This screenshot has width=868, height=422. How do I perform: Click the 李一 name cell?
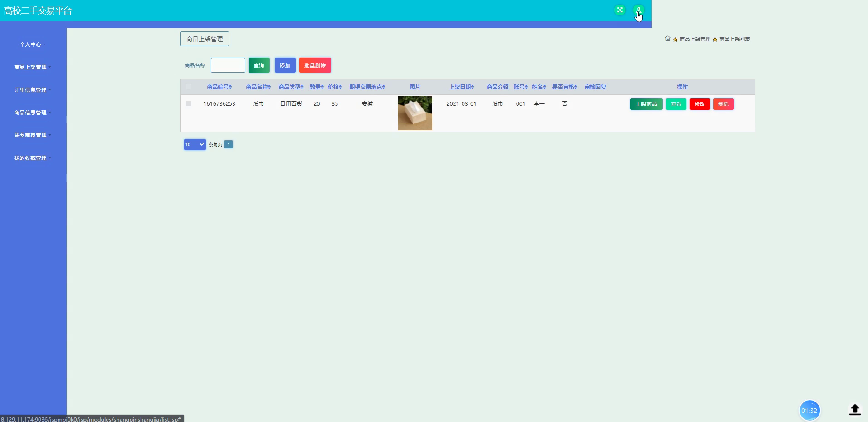pyautogui.click(x=539, y=104)
